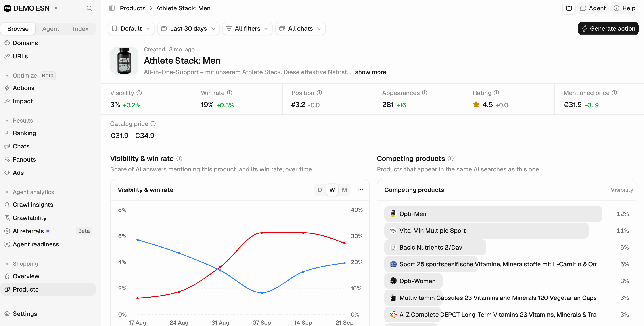644x326 pixels.
Task: Open the three-dot menu on the chart
Action: pos(360,190)
